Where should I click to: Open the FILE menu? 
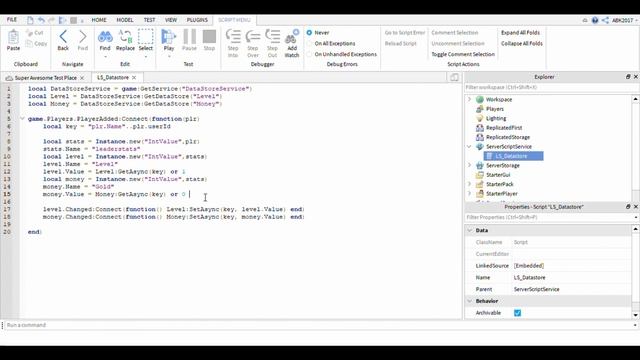point(12,20)
